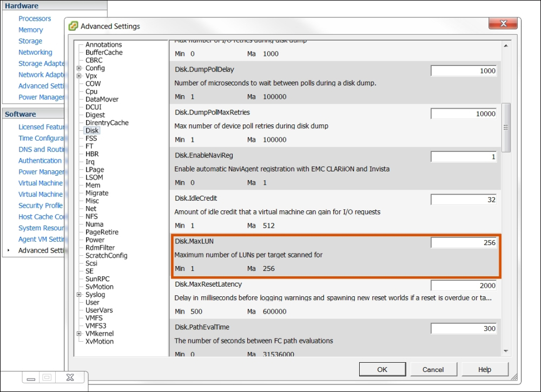Select Cpu in the settings tree
Image resolution: width=541 pixels, height=392 pixels.
click(x=91, y=92)
